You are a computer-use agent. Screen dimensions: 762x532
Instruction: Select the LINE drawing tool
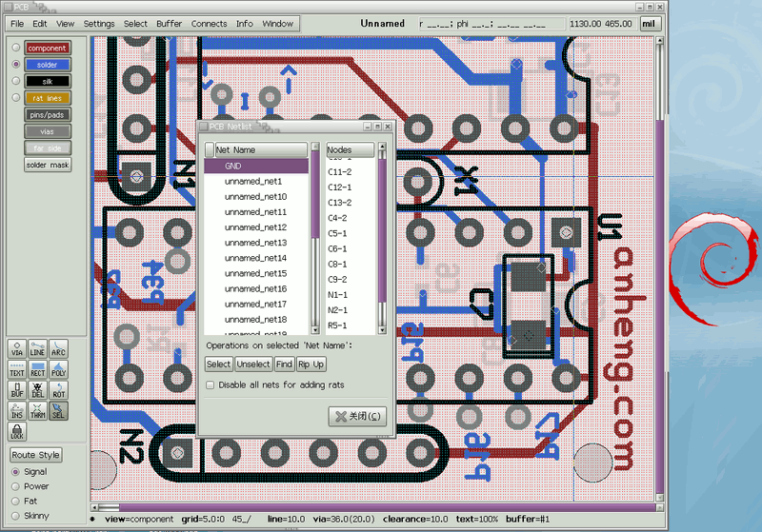[38, 349]
